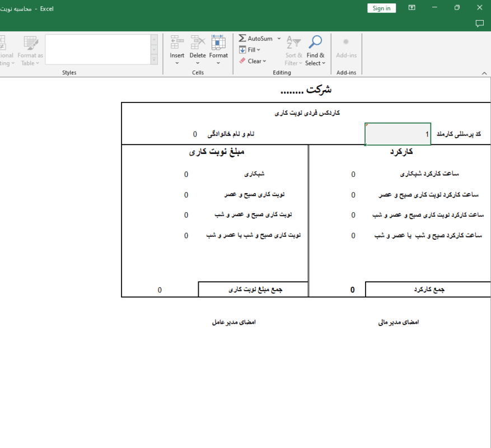Click the Format as Table icon
This screenshot has width=491, height=448.
coord(30,43)
